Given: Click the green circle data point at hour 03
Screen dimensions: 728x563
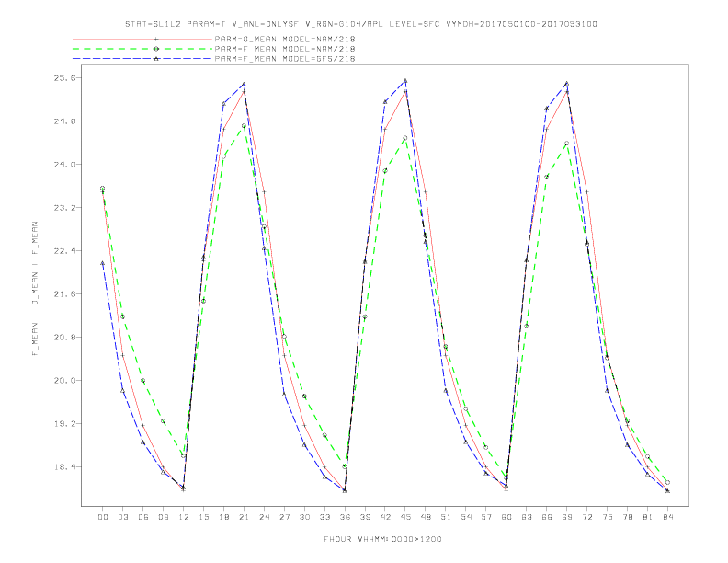Looking at the screenshot, I should coord(122,316).
